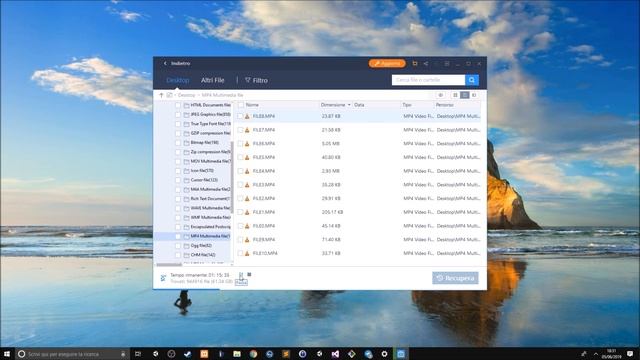Switch to the detail pane view icon
This screenshot has width=640, height=360.
click(474, 95)
